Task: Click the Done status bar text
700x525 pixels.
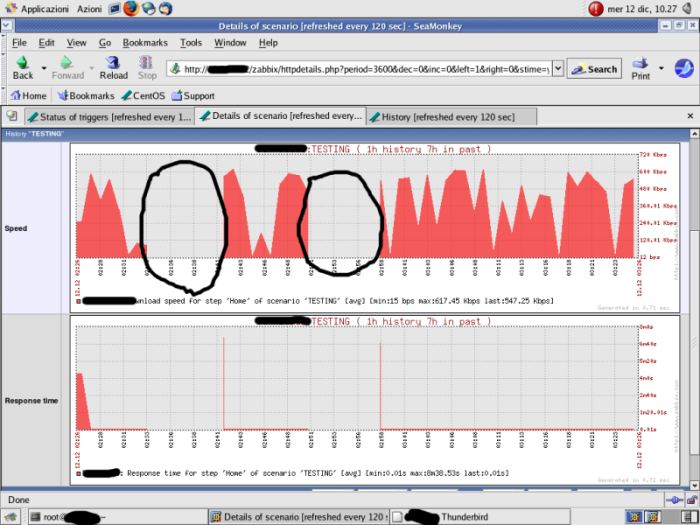Action: point(19,500)
